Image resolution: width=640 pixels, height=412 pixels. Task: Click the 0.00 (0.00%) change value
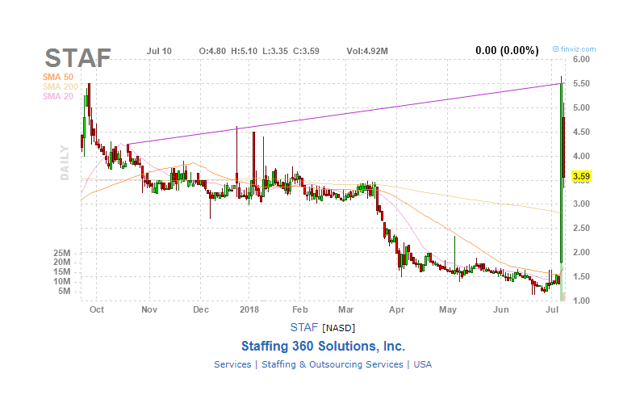pos(507,51)
